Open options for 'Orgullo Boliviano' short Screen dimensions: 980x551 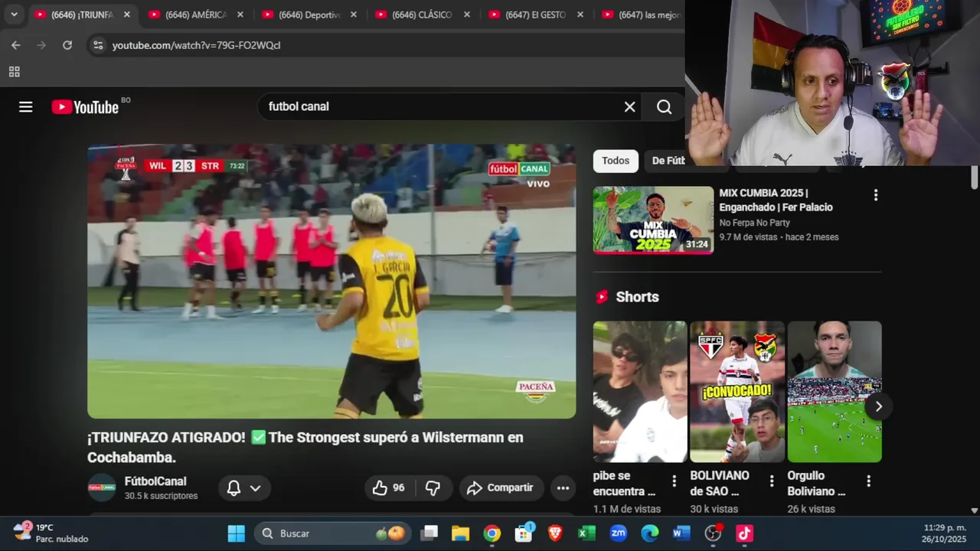click(869, 481)
